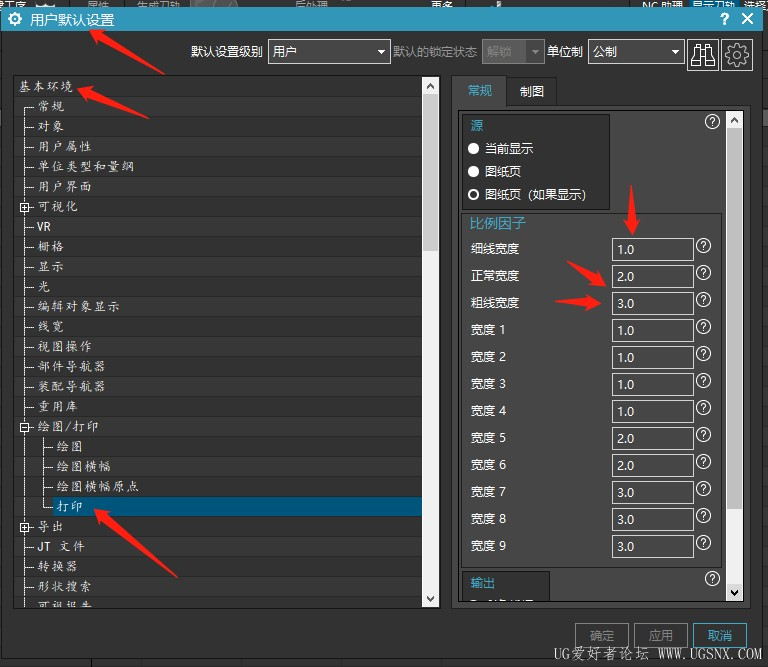The width and height of the screenshot is (768, 667).
Task: Select the 编辑对象显示 tree item
Action: click(79, 307)
